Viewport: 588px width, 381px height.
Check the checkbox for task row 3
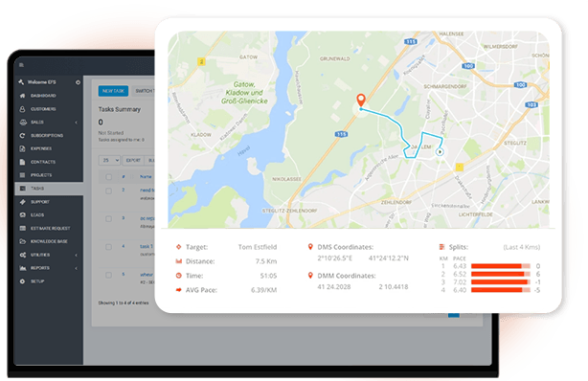tap(108, 218)
